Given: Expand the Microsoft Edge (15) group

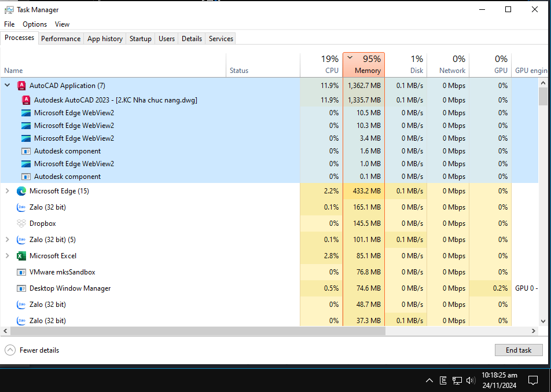Looking at the screenshot, I should click(8, 191).
